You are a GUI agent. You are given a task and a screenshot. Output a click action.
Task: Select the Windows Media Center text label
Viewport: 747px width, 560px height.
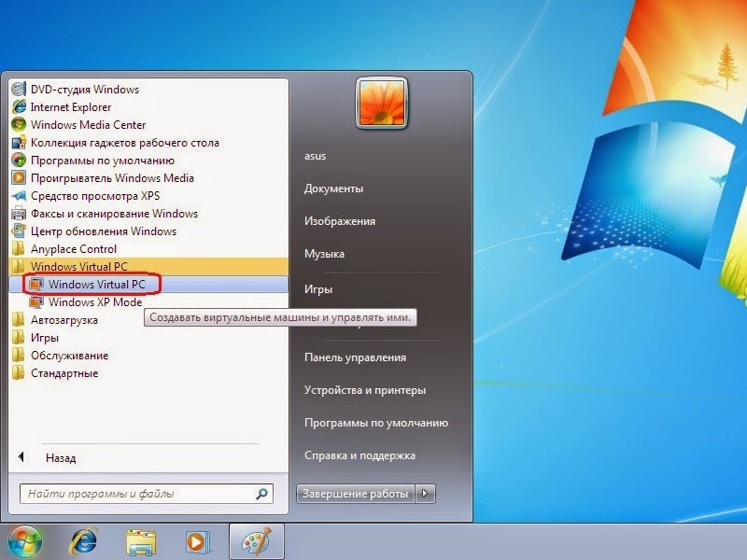pyautogui.click(x=88, y=125)
